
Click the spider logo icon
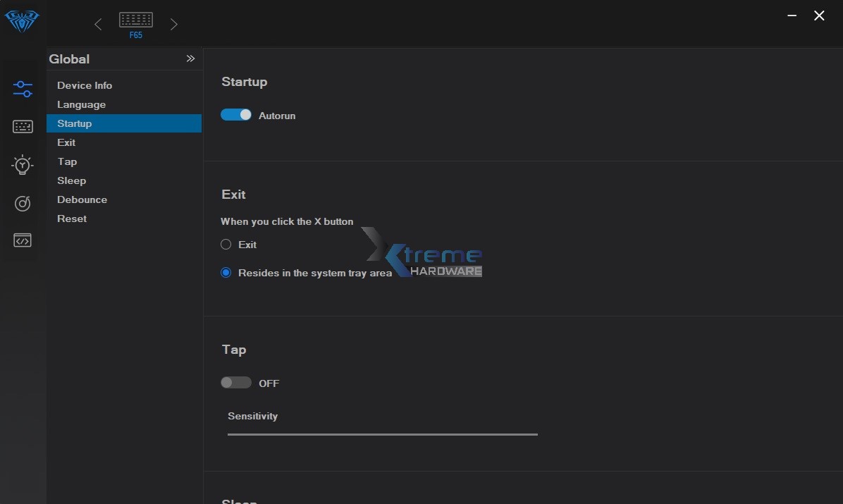pyautogui.click(x=22, y=20)
